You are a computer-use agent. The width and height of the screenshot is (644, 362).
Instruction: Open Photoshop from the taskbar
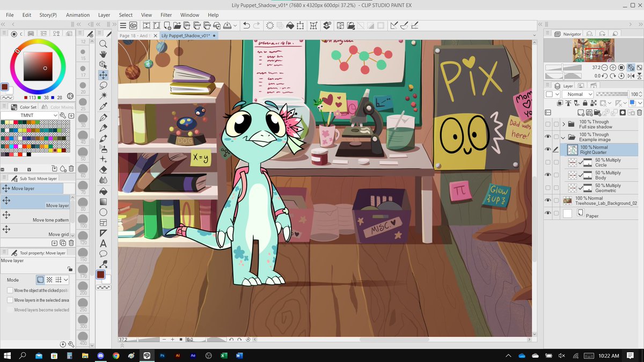(x=162, y=356)
